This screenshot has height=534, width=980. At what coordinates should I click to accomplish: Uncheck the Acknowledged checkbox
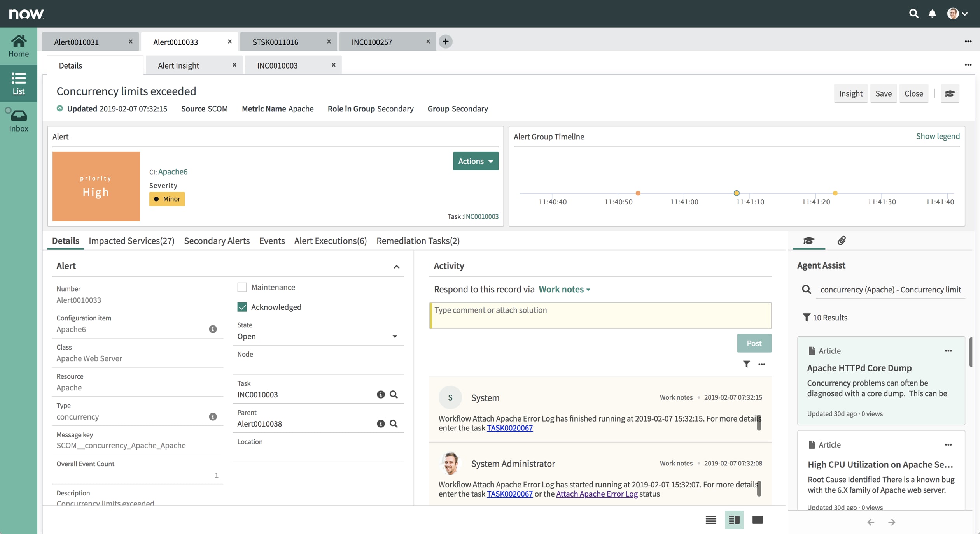point(242,307)
